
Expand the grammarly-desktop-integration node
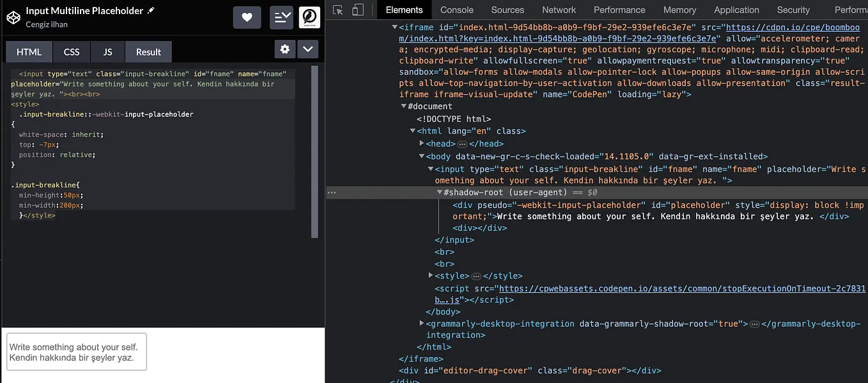point(421,324)
